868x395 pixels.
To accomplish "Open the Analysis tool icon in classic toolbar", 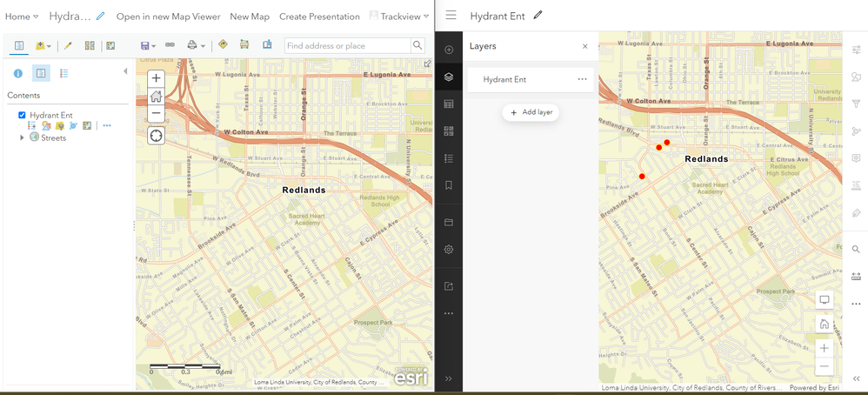I will pyautogui.click(x=110, y=45).
